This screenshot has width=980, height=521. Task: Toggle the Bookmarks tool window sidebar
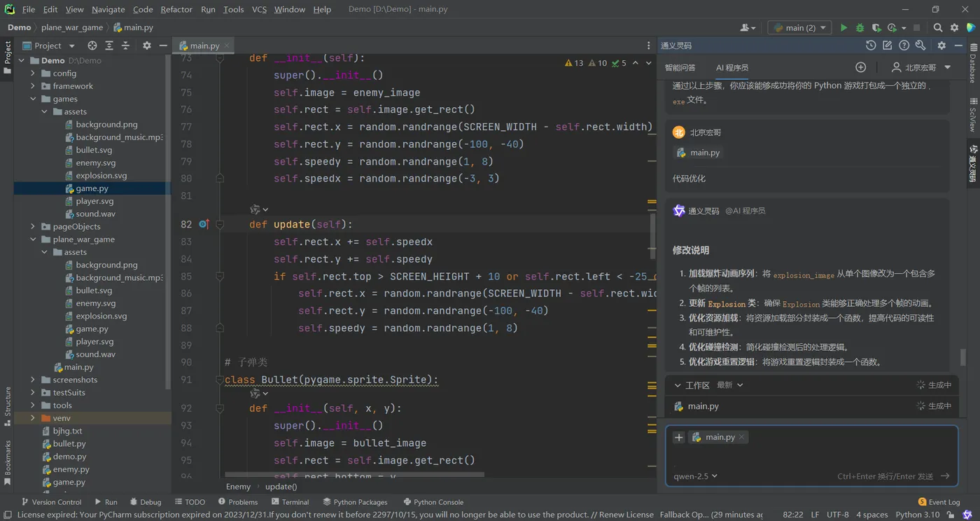coord(8,462)
